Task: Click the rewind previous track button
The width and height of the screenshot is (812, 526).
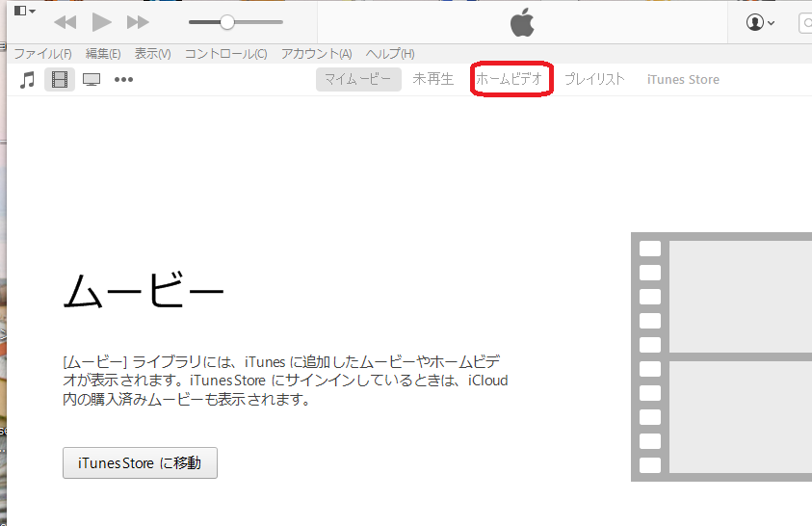Action: pos(65,22)
